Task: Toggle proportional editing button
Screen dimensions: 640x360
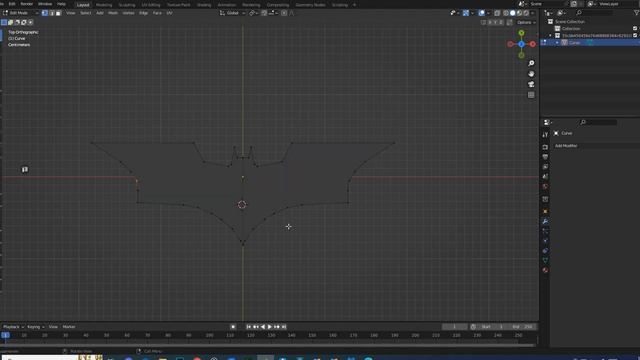Action: pos(284,13)
